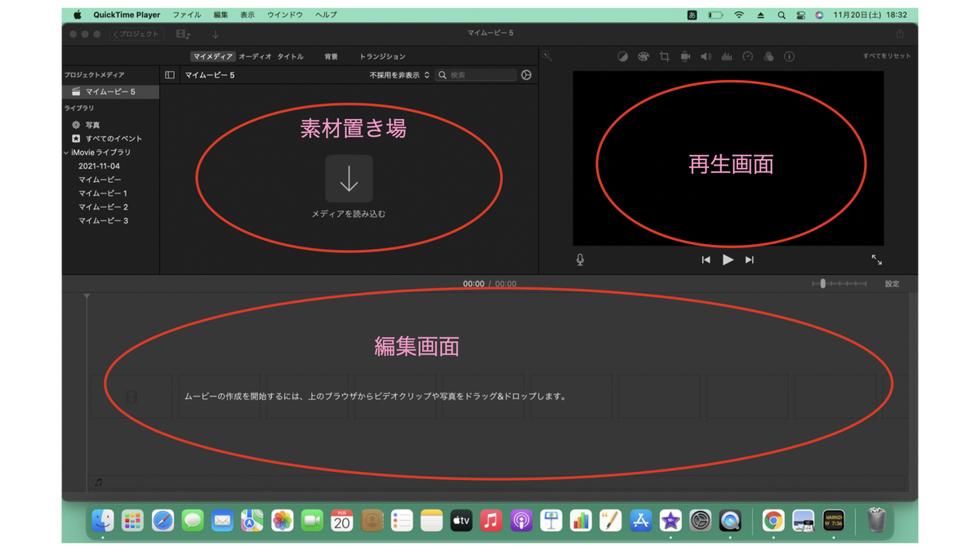Open 不採用を非表示 dropdown

399,75
